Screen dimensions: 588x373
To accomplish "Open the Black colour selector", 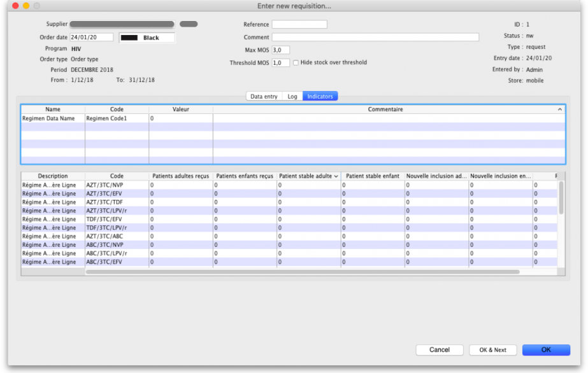I will click(147, 38).
